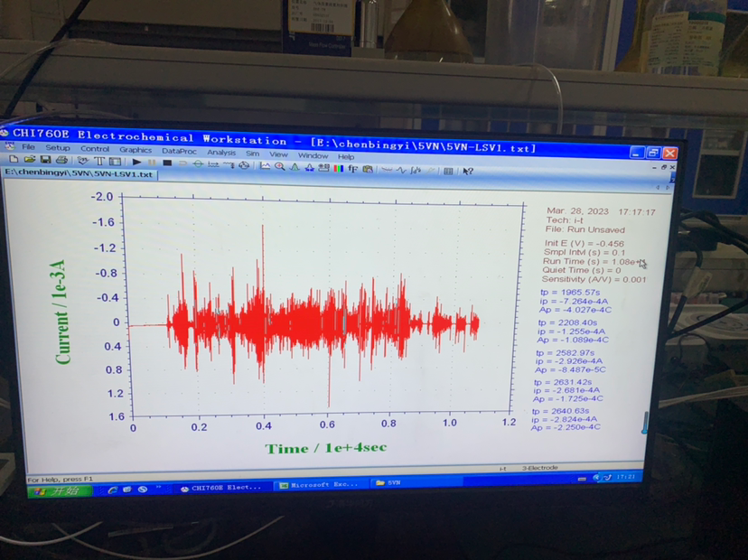The height and width of the screenshot is (560, 748).
Task: Click the Current / 1e-3A axis label
Action: 62,313
